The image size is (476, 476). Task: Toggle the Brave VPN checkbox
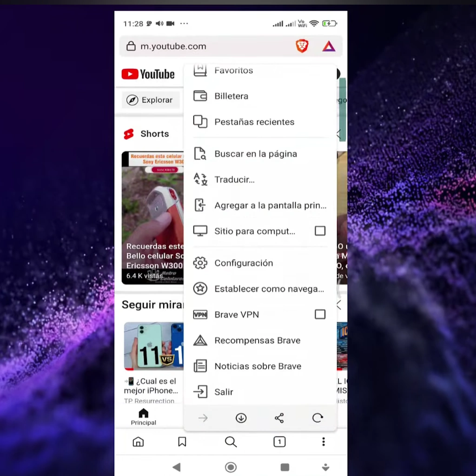tap(320, 314)
